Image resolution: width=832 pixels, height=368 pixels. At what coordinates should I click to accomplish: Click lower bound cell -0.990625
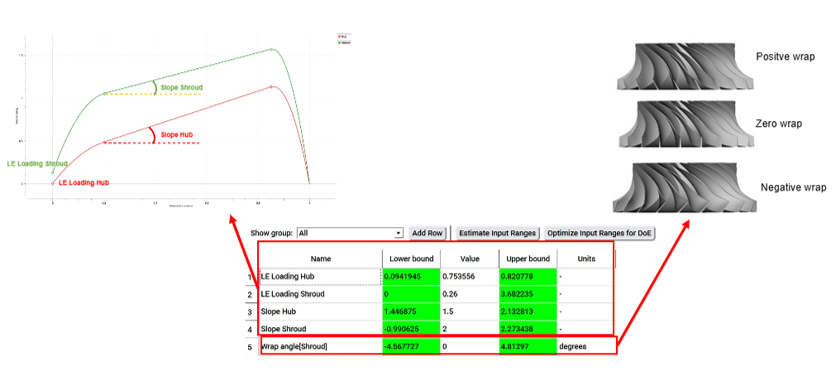coord(411,329)
